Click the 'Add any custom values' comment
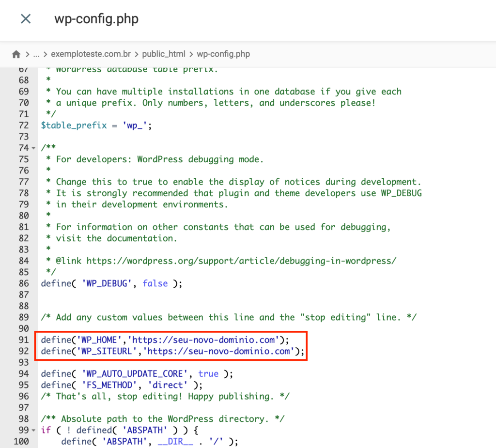The image size is (496, 448). [229, 317]
